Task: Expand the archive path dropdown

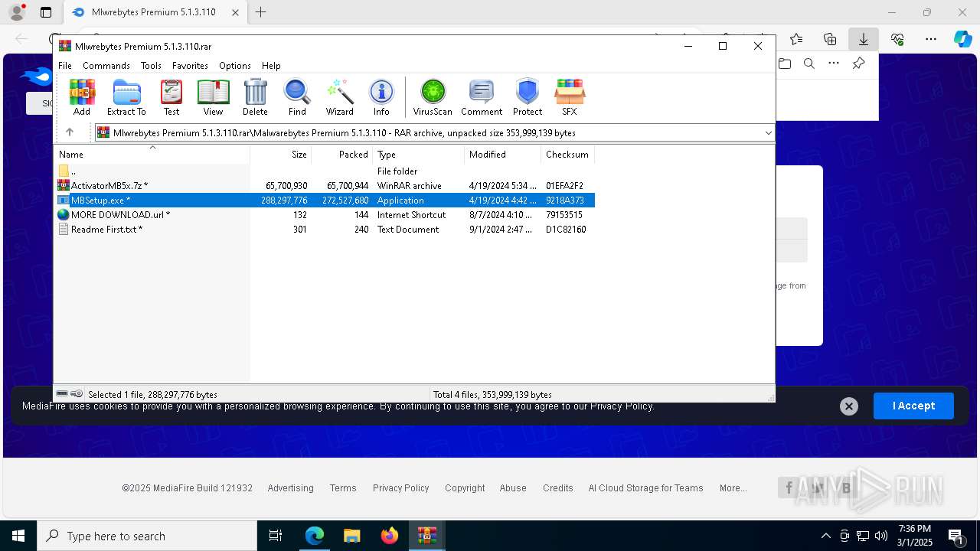Action: pyautogui.click(x=768, y=133)
